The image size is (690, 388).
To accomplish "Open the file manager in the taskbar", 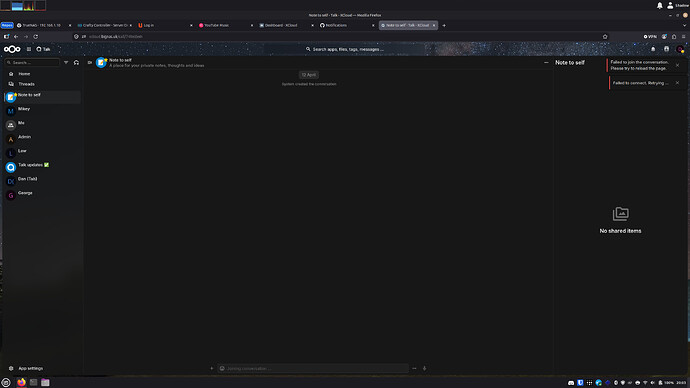I will coord(45,382).
